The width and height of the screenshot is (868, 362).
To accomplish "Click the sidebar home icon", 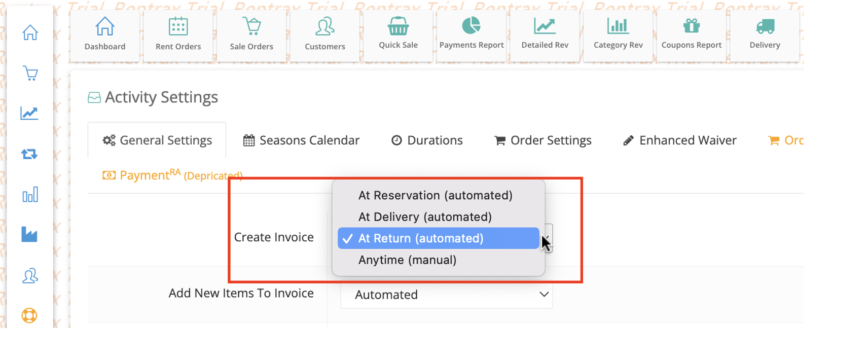I will [x=30, y=33].
